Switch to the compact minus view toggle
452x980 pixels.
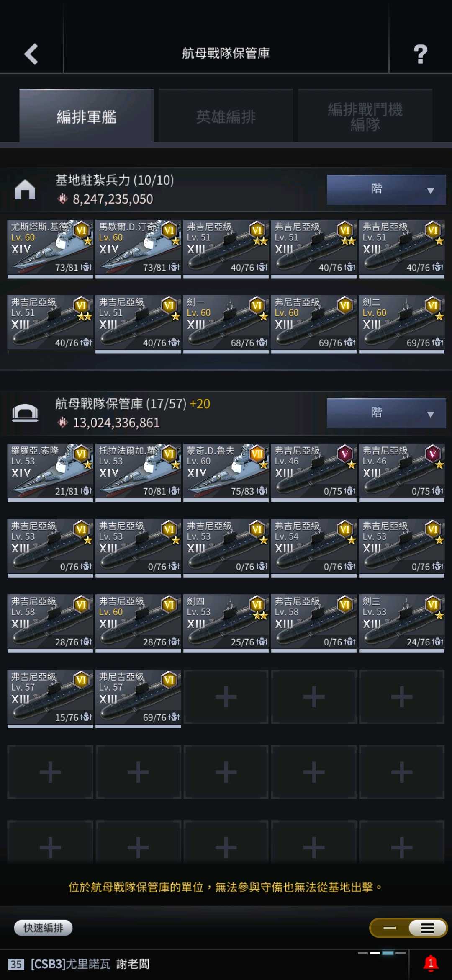[390, 928]
